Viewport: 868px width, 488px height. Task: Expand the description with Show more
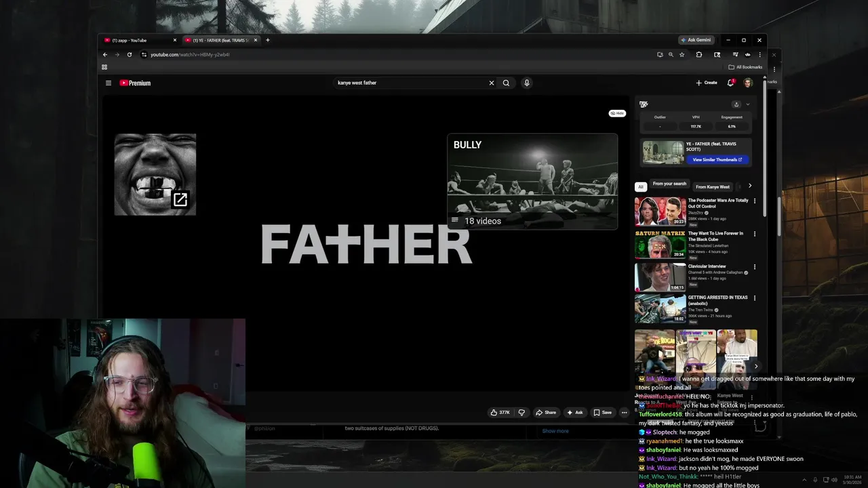pos(555,431)
